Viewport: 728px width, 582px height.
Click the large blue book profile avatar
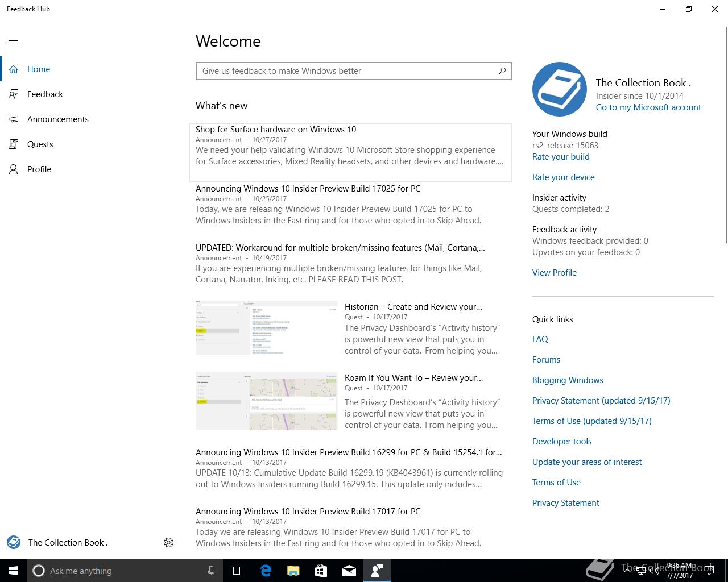pos(560,89)
